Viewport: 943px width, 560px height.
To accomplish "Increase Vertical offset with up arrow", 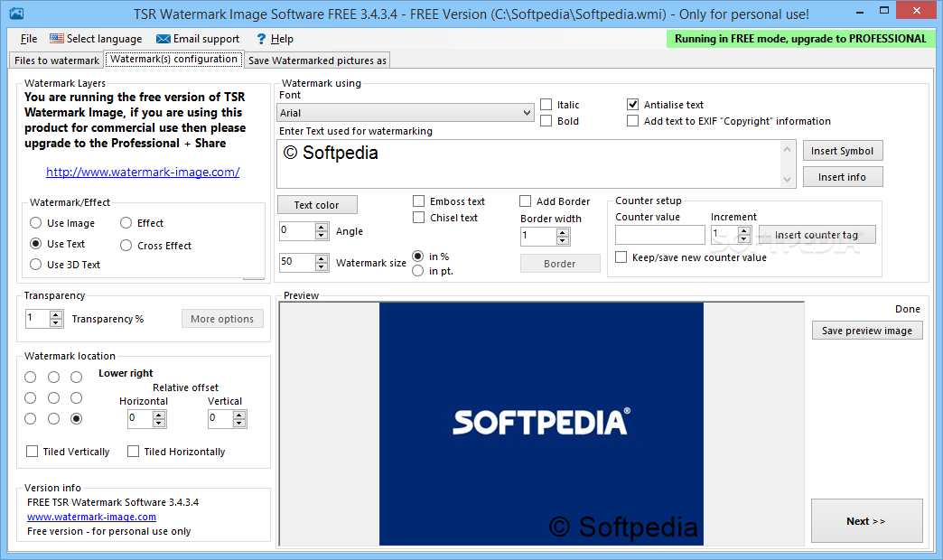I will tap(239, 415).
